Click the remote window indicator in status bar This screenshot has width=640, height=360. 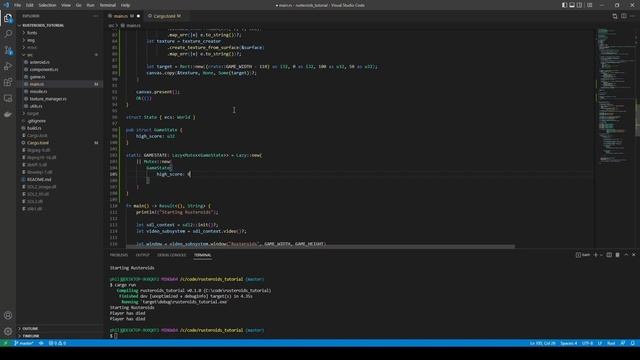point(6,343)
